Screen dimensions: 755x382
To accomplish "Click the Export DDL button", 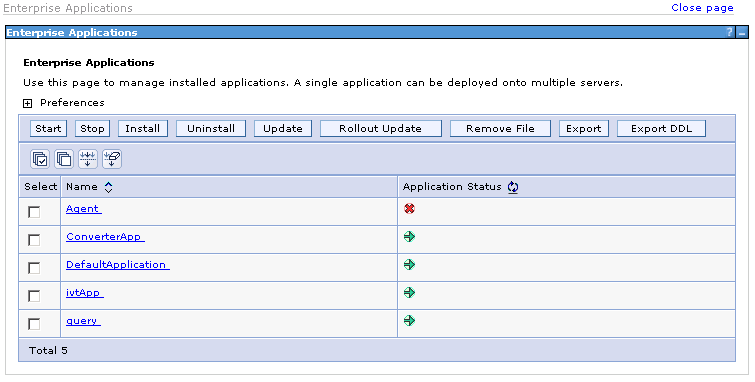I will pyautogui.click(x=661, y=129).
